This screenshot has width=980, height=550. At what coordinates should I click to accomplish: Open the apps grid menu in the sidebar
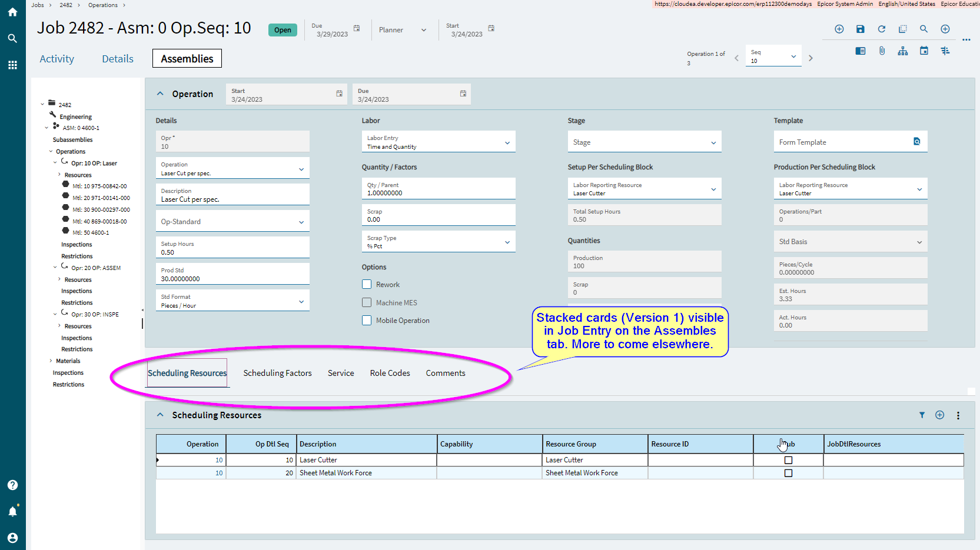[12, 65]
